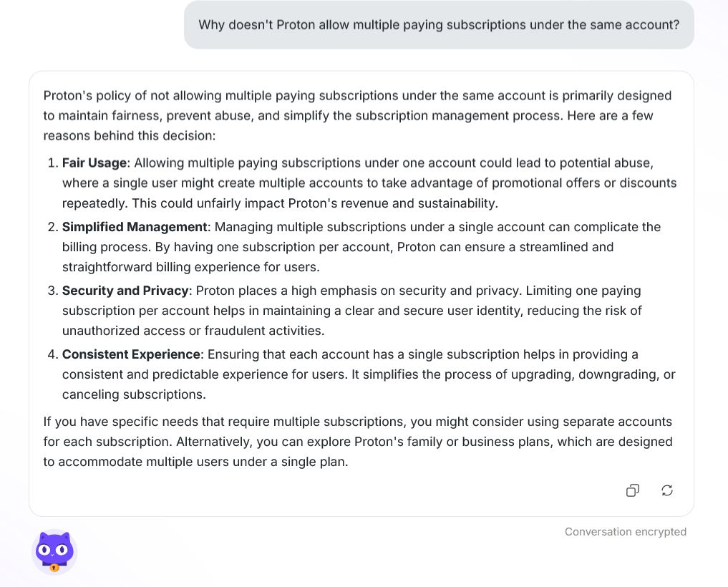The width and height of the screenshot is (728, 587).
Task: Click the 'Conversation encrypted' label
Action: click(x=626, y=532)
